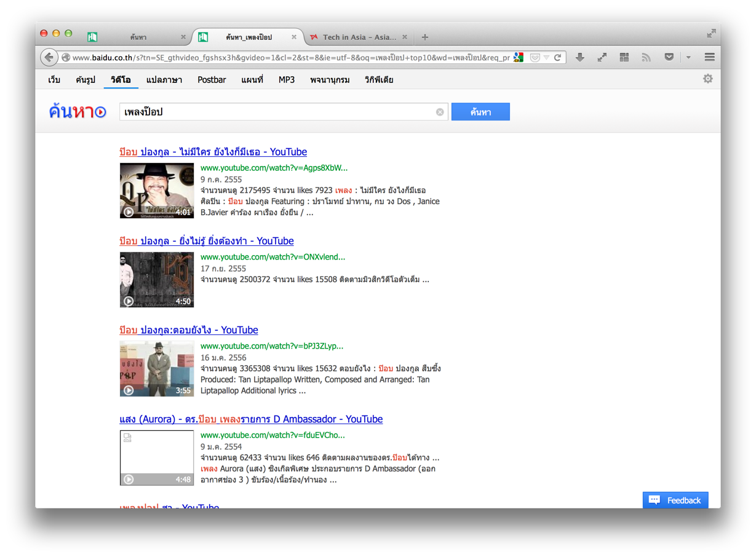Play the 4:48 video via its play icon
This screenshot has height=557, width=756.
[129, 479]
